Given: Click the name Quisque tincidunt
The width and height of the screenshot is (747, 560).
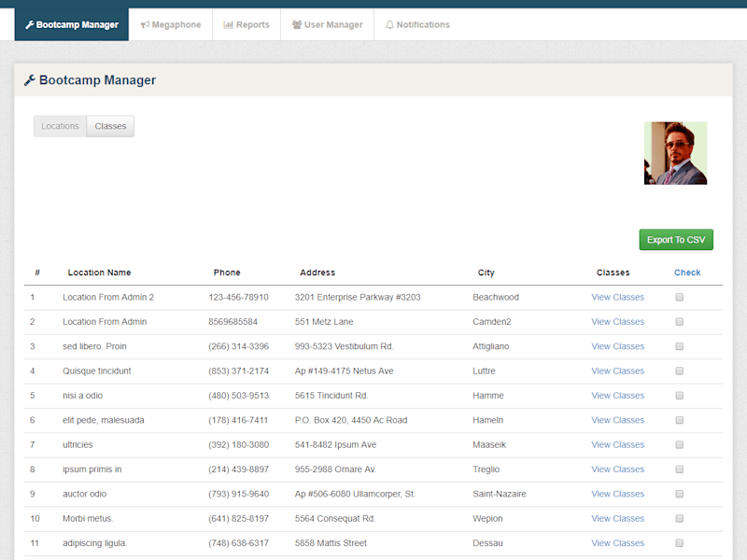Looking at the screenshot, I should (x=97, y=371).
